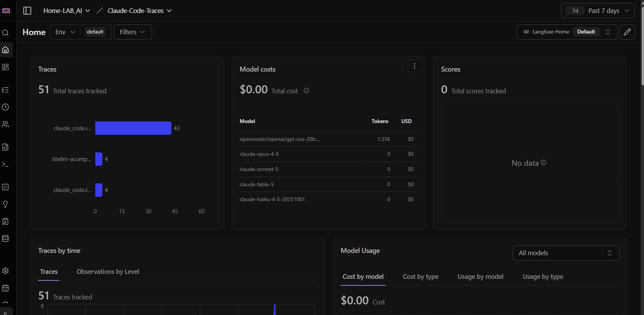Click the search icon in the sidebar
This screenshot has height=315, width=644.
[5, 33]
